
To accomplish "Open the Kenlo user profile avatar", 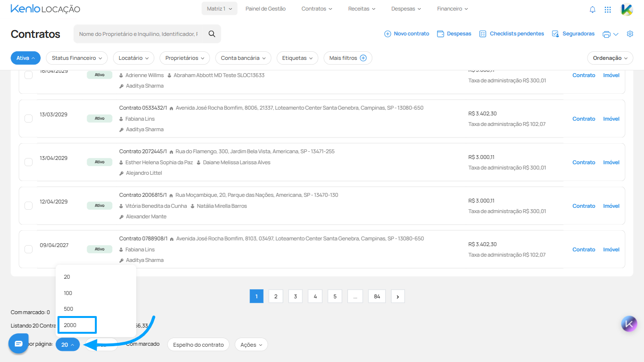I will pos(627,9).
